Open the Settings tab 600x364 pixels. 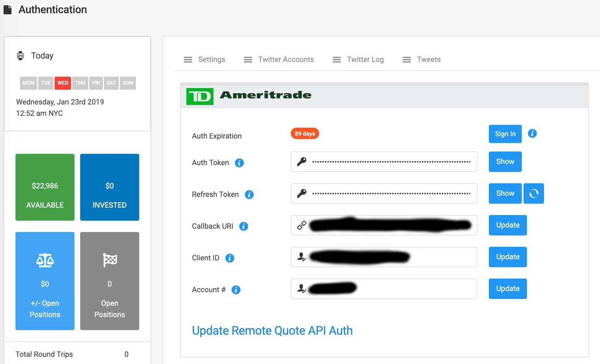pos(204,60)
